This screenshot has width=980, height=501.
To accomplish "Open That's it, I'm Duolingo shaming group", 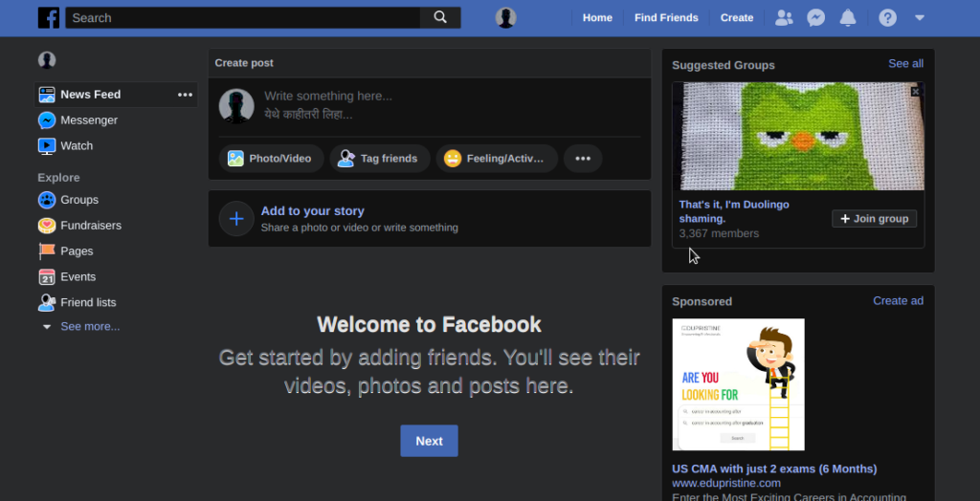I will pyautogui.click(x=734, y=211).
